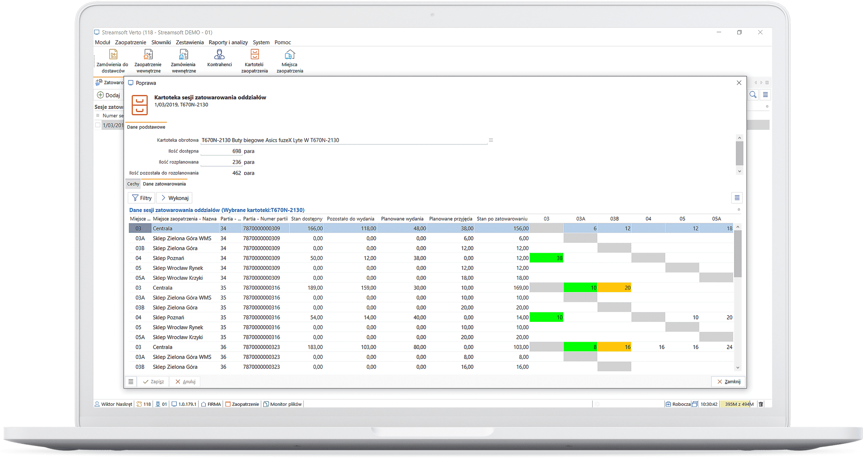This screenshot has width=868, height=472.
Task: Click value 183,00 in Centrala partia 36 row
Action: 315,347
